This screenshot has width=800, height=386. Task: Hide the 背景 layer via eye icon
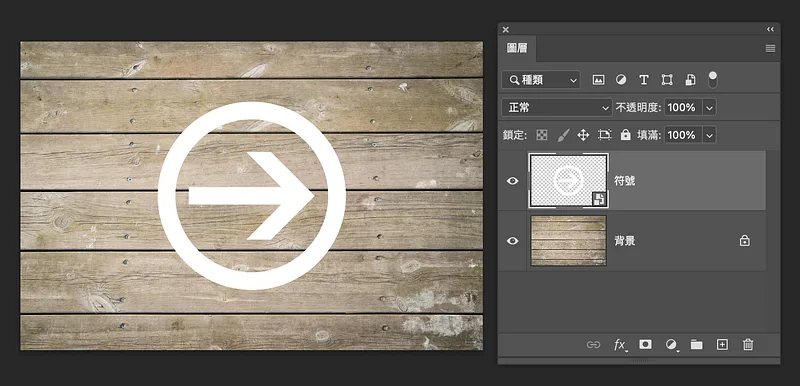(x=513, y=241)
